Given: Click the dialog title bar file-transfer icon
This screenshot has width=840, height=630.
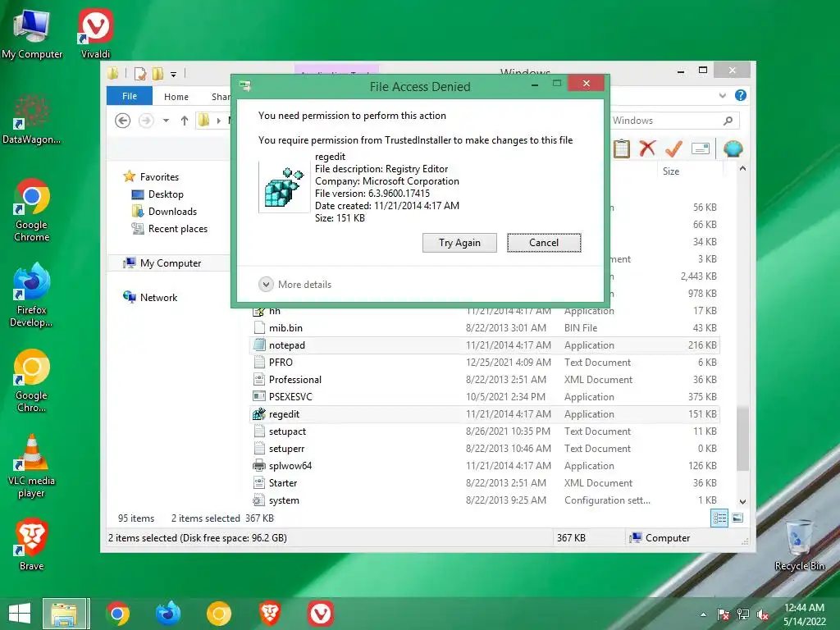Looking at the screenshot, I should point(245,86).
